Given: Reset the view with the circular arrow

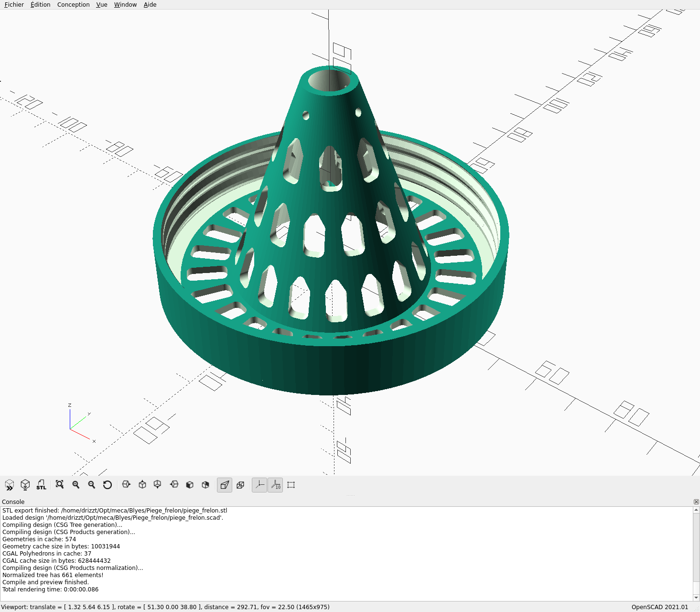Looking at the screenshot, I should click(x=107, y=485).
